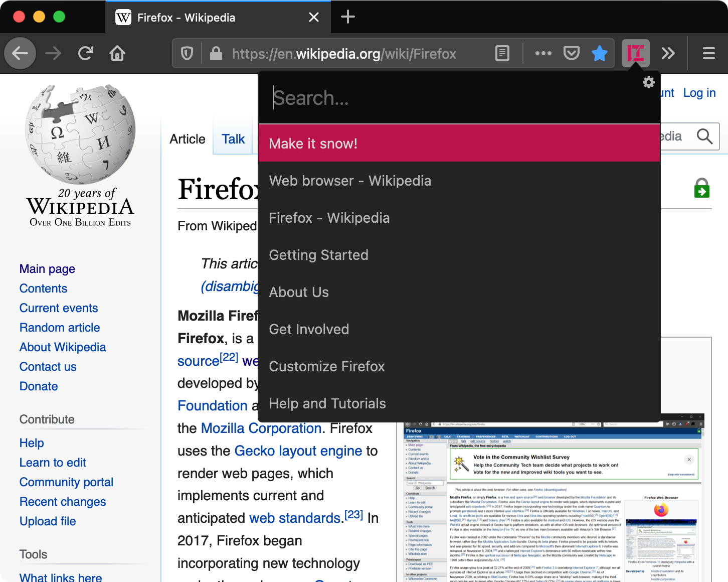728x582 pixels.
Task: Open the 'Random article' sidebar link
Action: (x=60, y=328)
